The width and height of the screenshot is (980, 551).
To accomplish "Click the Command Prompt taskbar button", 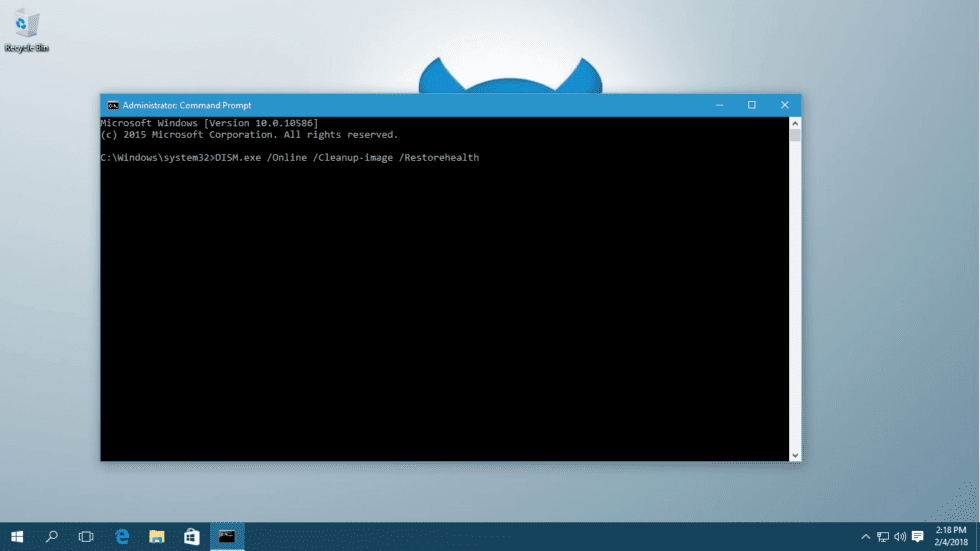I will 227,537.
